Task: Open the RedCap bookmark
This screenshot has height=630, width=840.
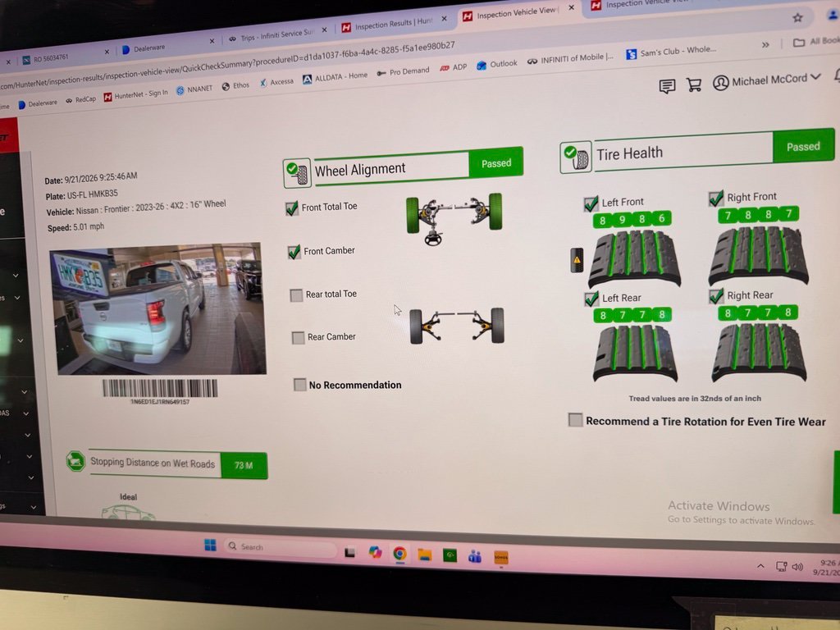Action: point(81,99)
